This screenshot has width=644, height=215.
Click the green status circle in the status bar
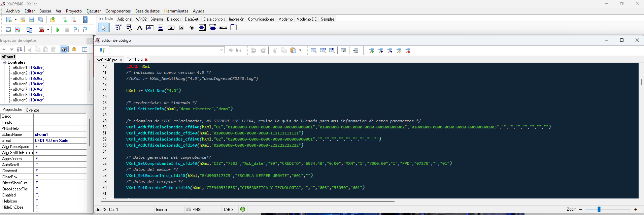click(x=243, y=209)
